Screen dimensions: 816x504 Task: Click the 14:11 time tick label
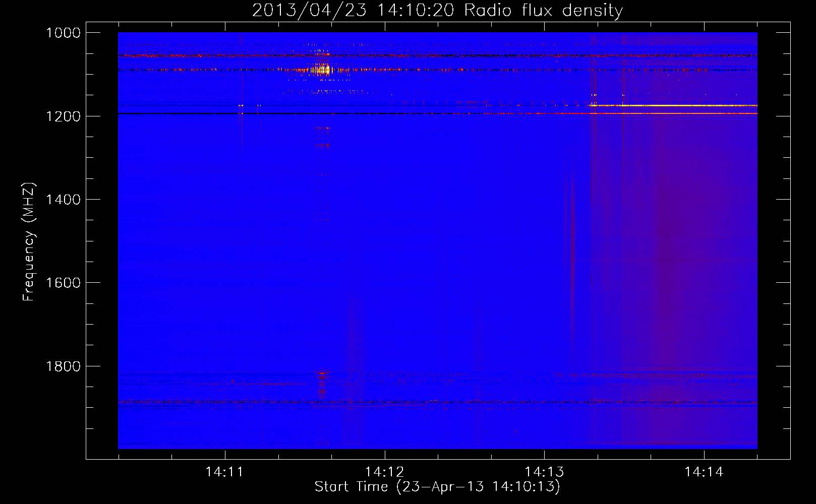point(224,472)
